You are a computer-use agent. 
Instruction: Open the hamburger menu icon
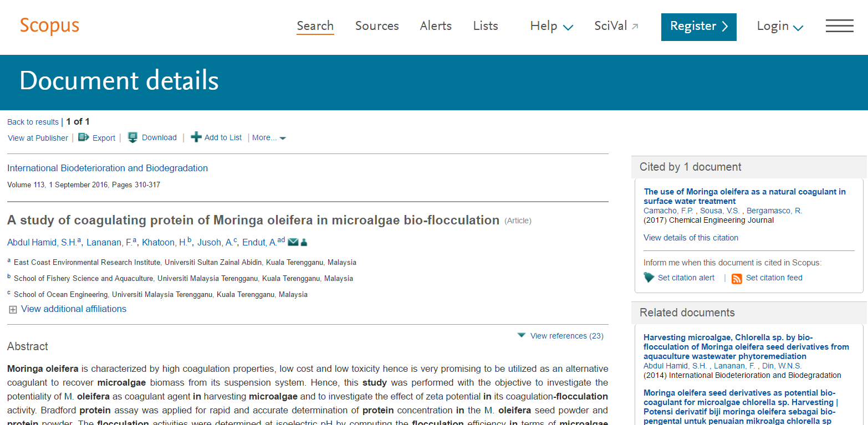coord(839,26)
